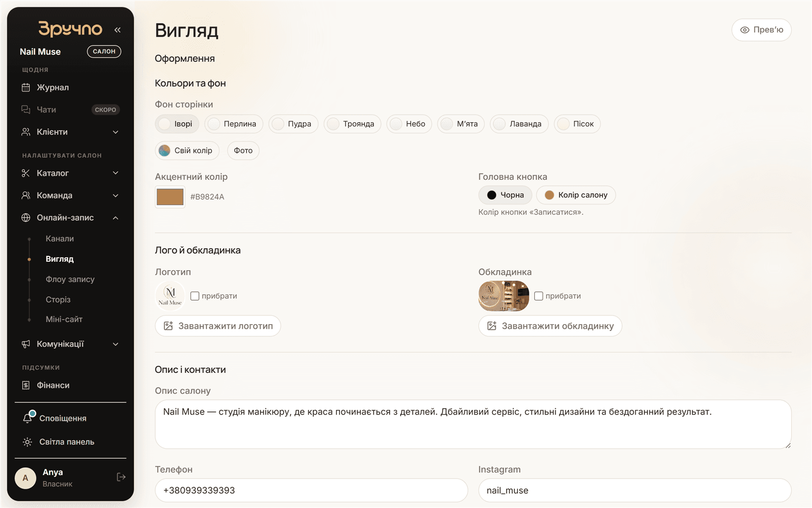Click the САЛОН badge button
This screenshot has height=508, width=812.
coord(104,51)
